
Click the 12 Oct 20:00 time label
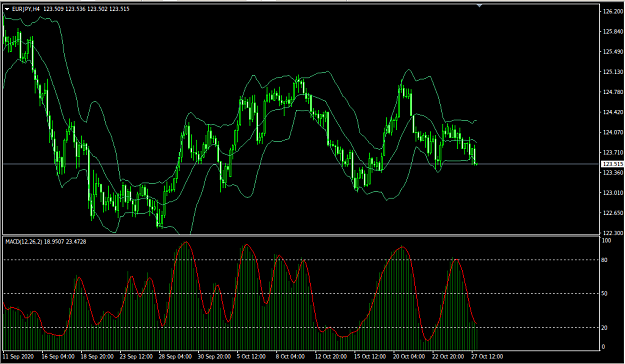click(331, 356)
